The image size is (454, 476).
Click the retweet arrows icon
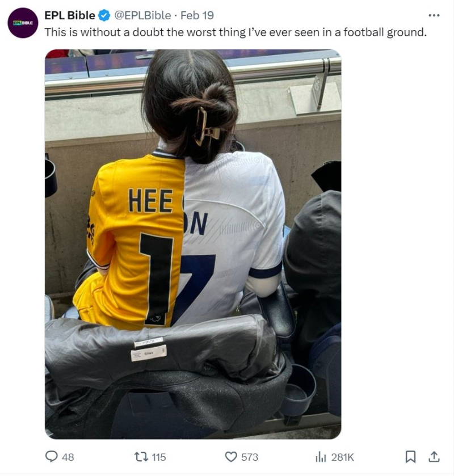[x=141, y=457]
